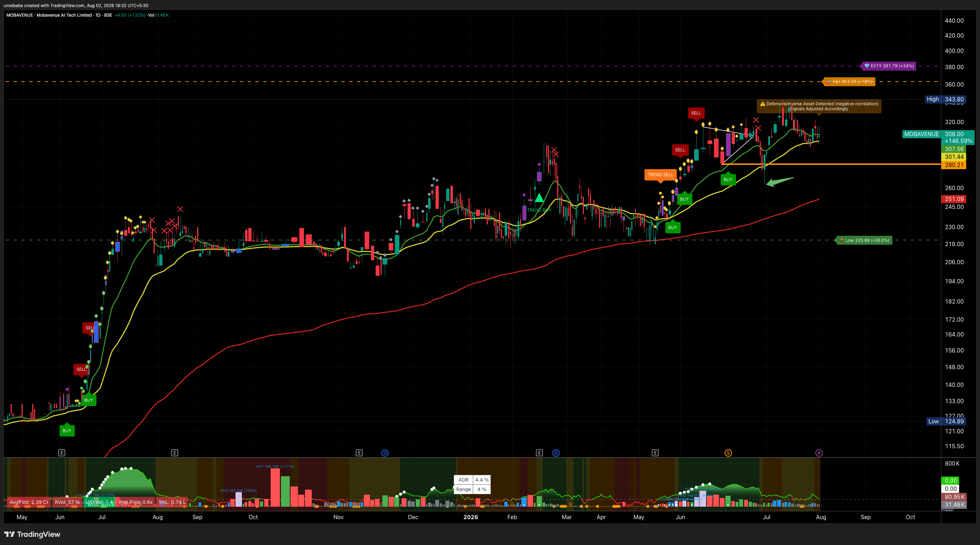Screen dimensions: 980x545
Task: Click the purple lightning event marker
Action: 819,452
